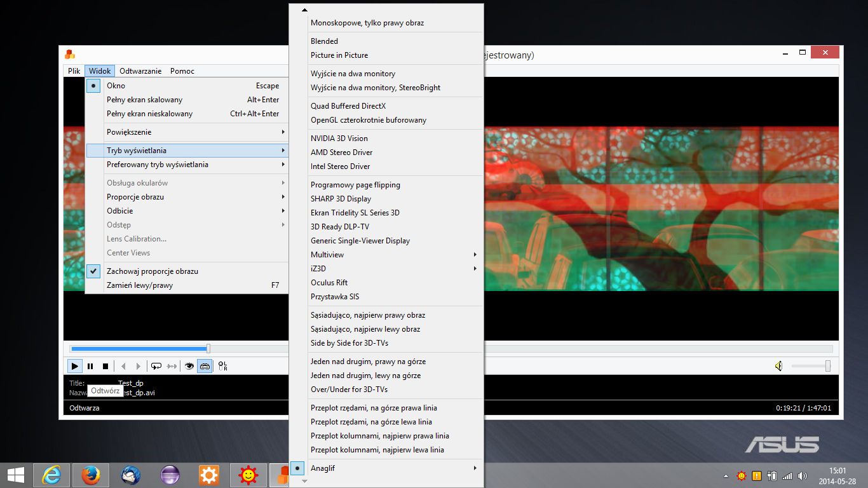Select Monoskopowe, tylko prawy obraz
868x488 pixels.
coord(386,23)
